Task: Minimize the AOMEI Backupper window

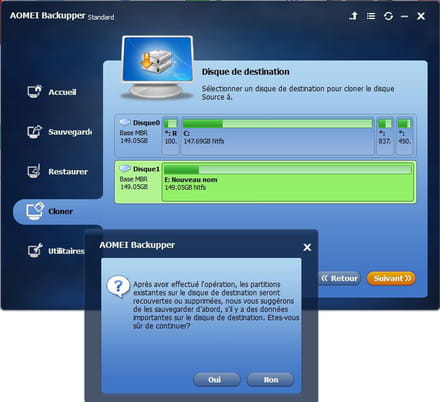Action: coord(404,16)
